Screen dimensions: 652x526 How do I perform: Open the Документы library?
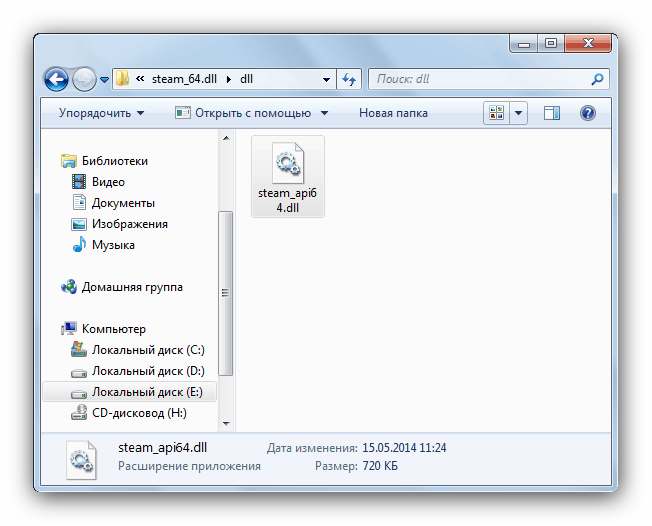tap(123, 203)
